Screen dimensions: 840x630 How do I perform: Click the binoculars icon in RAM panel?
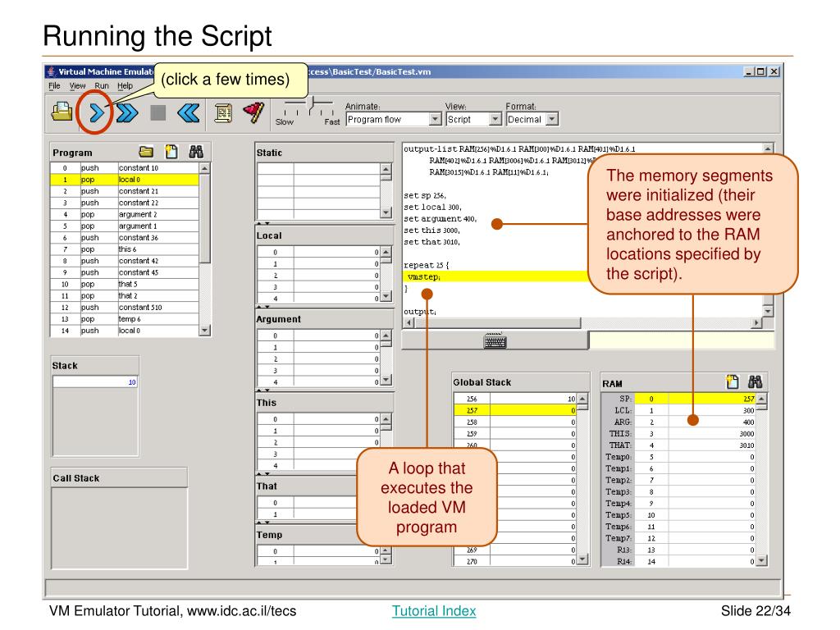(x=756, y=382)
